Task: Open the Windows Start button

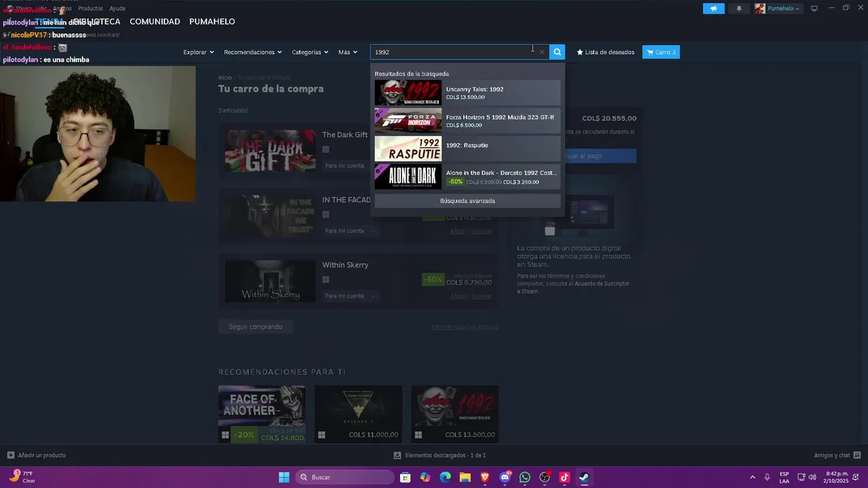Action: point(284,477)
